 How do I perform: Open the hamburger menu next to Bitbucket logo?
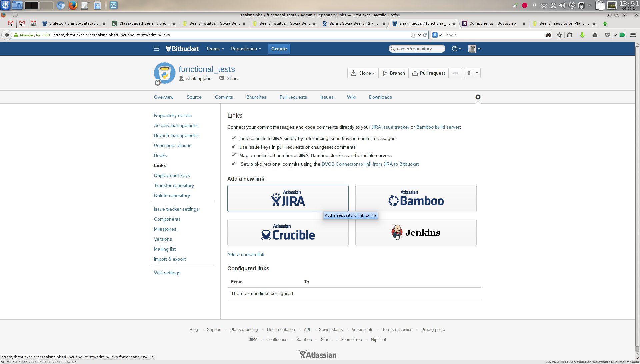[157, 49]
